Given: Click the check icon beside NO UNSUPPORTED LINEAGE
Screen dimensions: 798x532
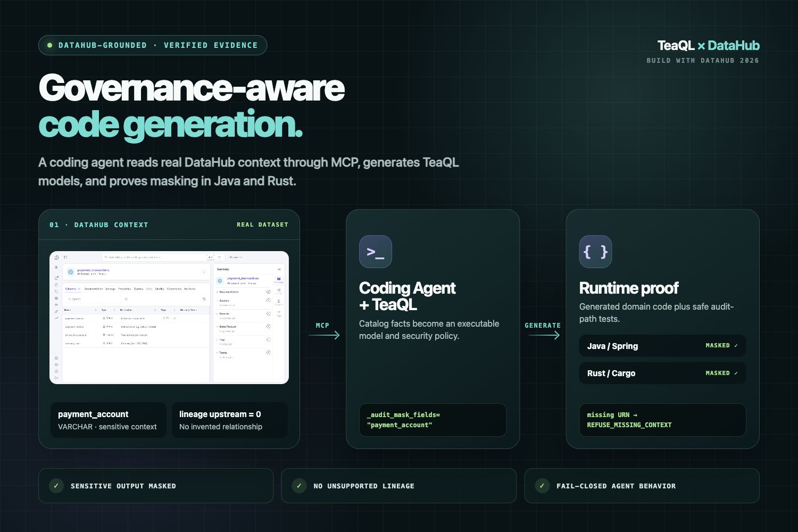Looking at the screenshot, I should point(299,486).
